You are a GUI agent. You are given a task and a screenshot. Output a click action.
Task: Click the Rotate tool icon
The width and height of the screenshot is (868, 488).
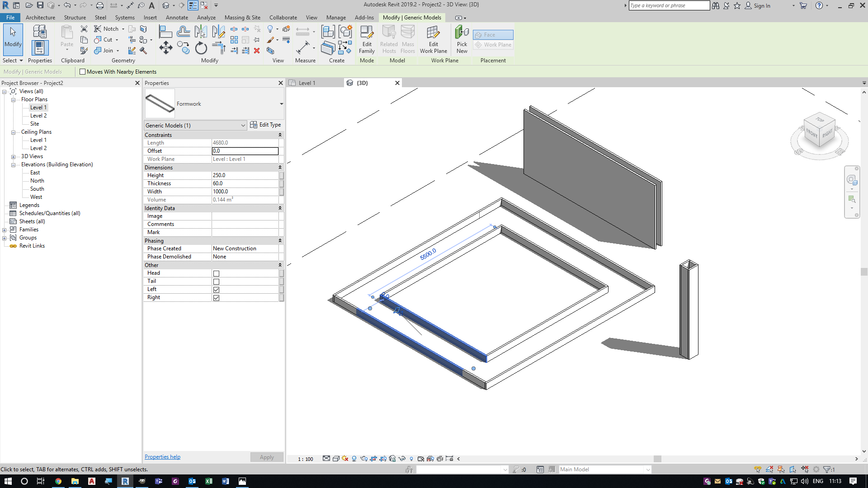point(201,48)
